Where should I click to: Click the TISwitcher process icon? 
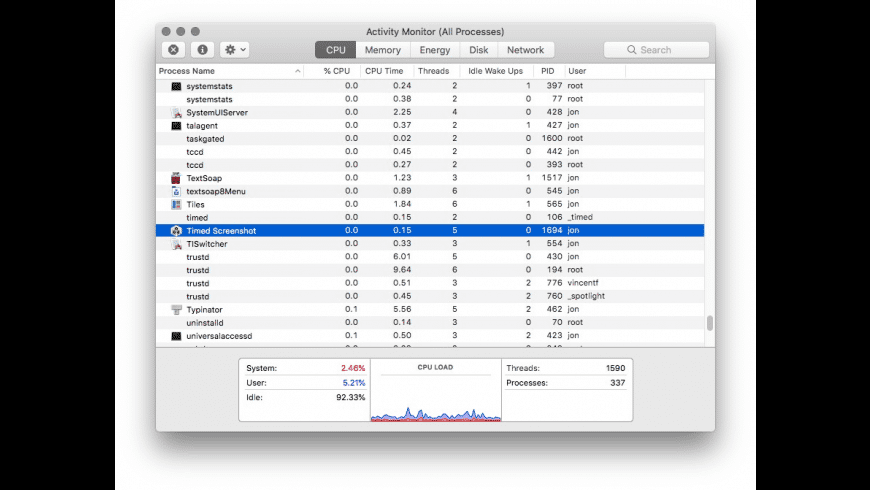[176, 244]
